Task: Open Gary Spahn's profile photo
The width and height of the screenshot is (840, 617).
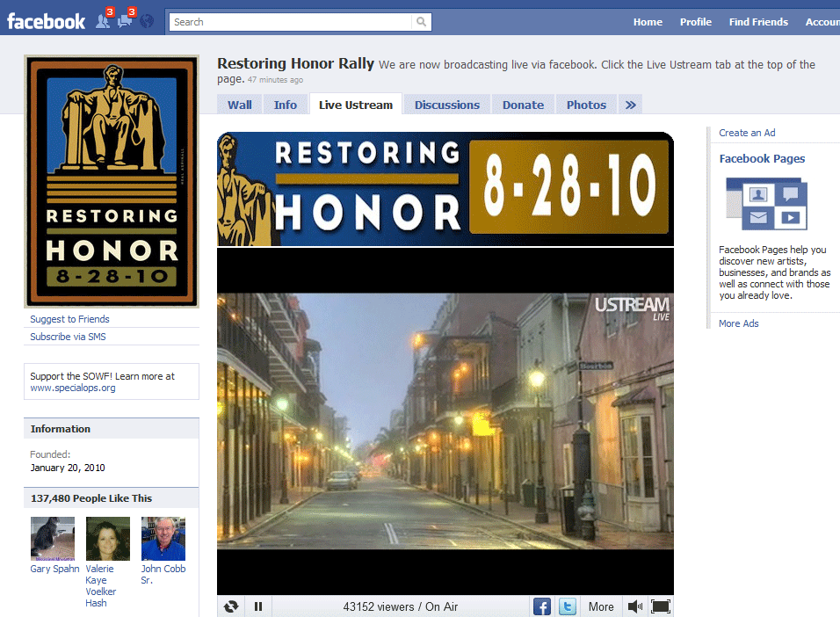Action: [53, 539]
